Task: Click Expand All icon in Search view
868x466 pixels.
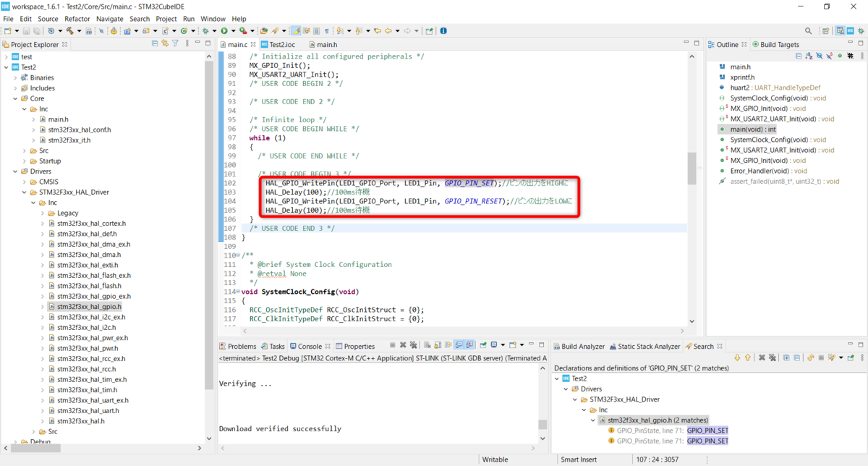Action: point(786,357)
